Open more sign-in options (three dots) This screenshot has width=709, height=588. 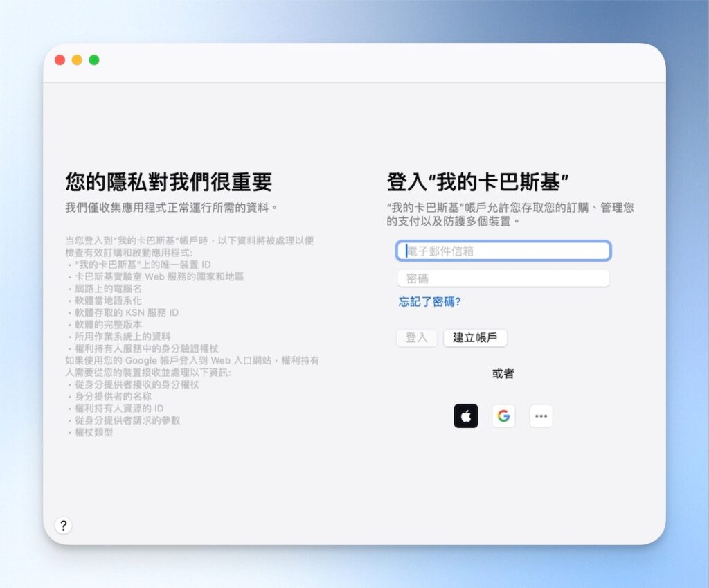coord(541,416)
